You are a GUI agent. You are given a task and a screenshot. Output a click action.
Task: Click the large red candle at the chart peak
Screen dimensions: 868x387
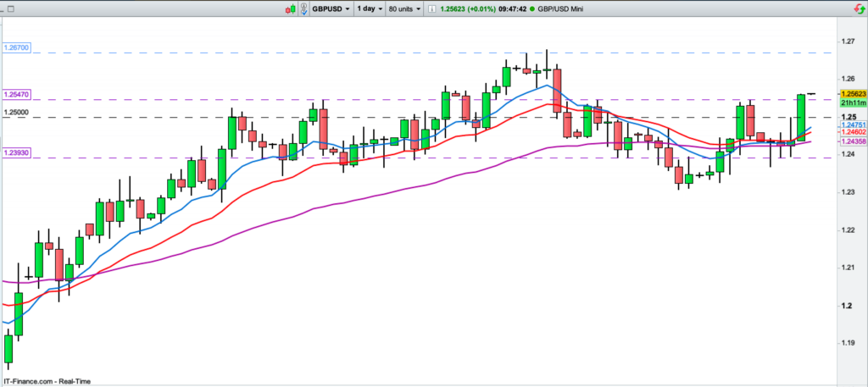tap(557, 91)
